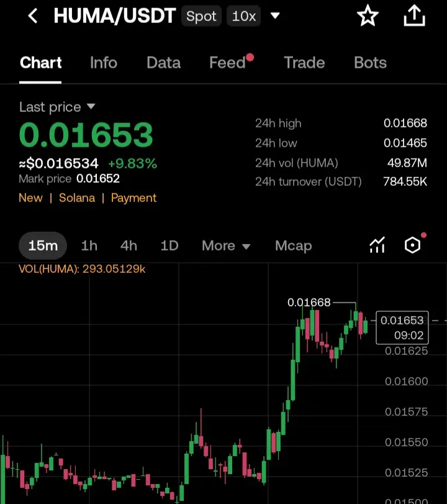
Task: Go back using the left arrow
Action: pyautogui.click(x=33, y=16)
